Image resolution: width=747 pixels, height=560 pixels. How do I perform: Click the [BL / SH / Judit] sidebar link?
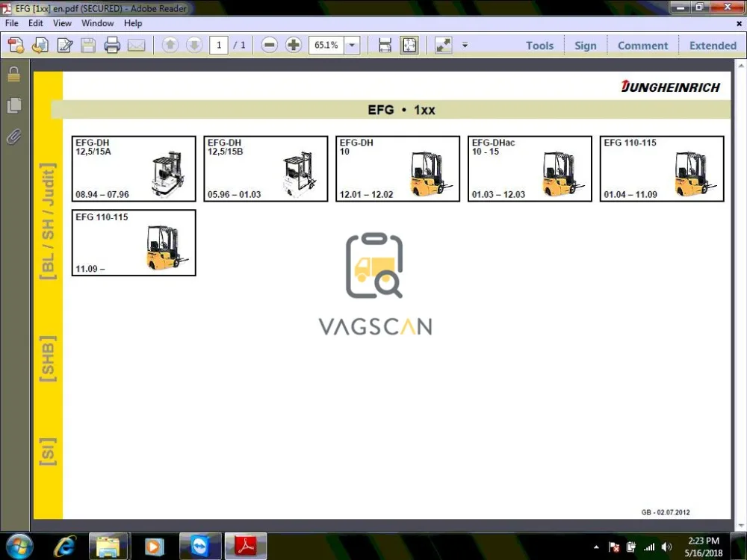(x=48, y=222)
